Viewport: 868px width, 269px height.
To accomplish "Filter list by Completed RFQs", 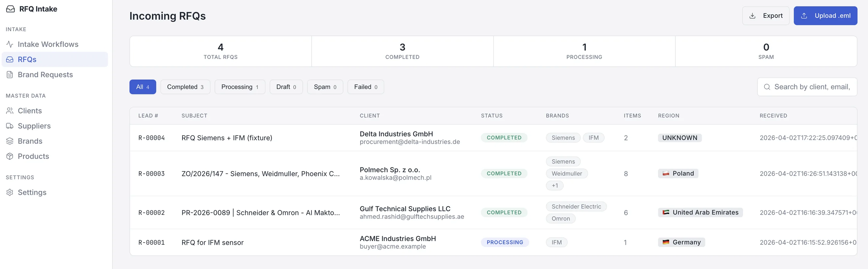I will coord(185,87).
